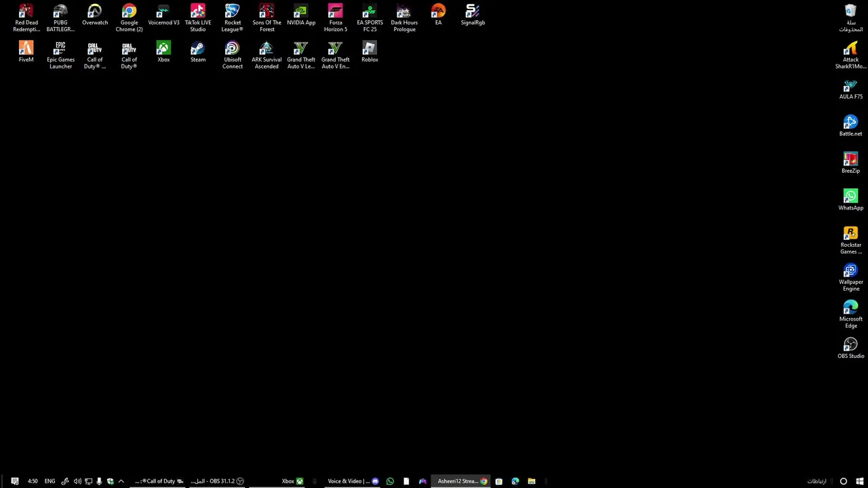Select the Xbox desktop shortcut
Screen dimensions: 868x488
[163, 52]
